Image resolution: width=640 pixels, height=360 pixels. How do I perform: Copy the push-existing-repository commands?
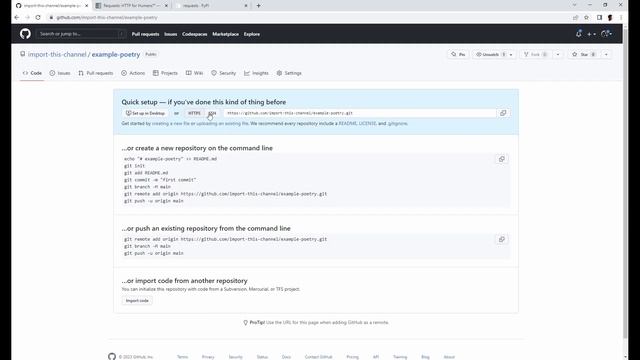point(502,239)
